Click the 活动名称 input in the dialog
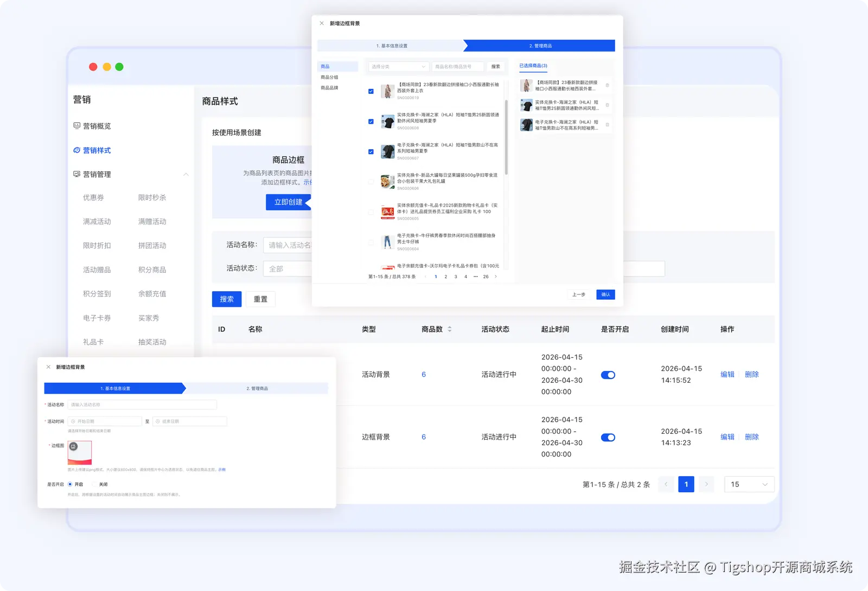This screenshot has width=868, height=591. (x=142, y=404)
